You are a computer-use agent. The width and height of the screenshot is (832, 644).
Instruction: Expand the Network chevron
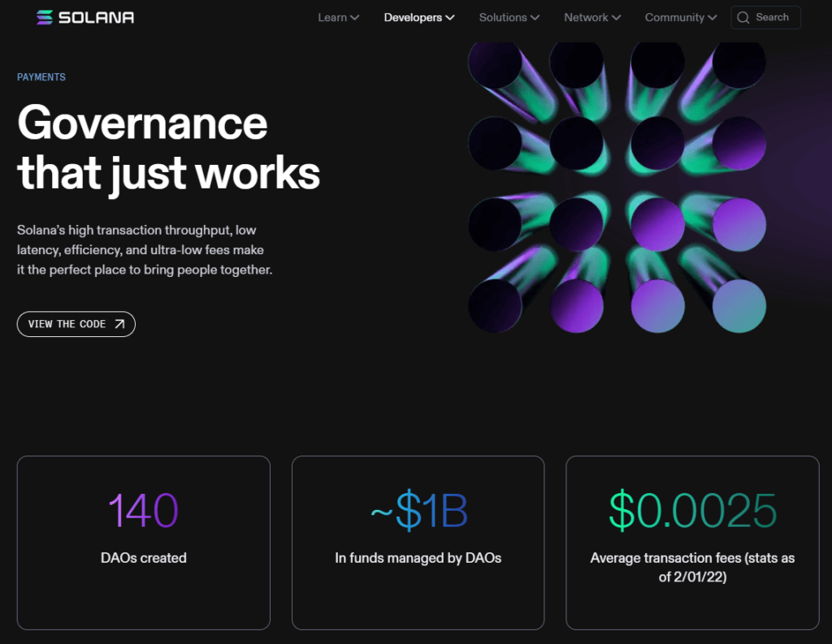[x=616, y=18]
